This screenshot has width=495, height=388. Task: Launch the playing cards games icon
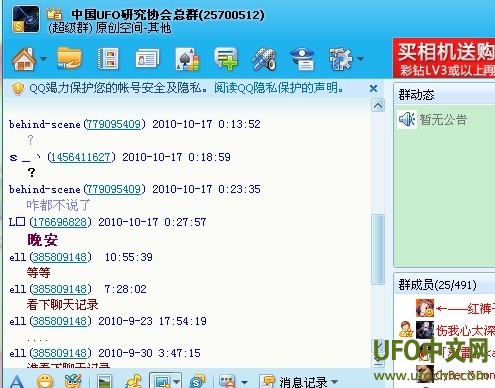187,59
